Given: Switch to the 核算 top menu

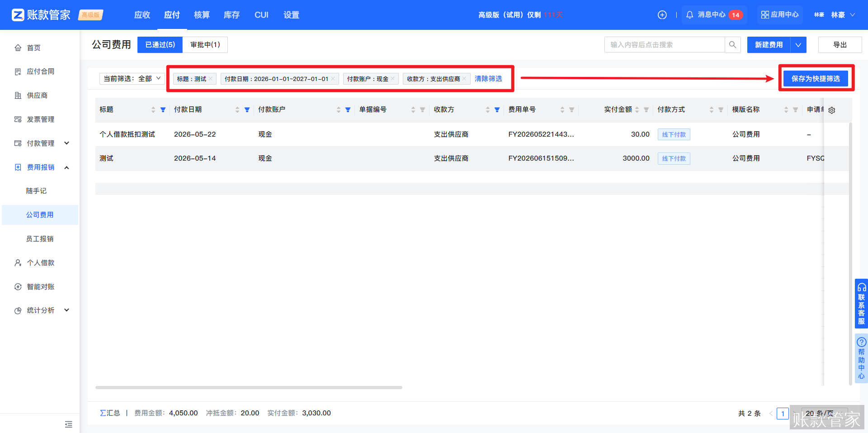Looking at the screenshot, I should pos(202,15).
